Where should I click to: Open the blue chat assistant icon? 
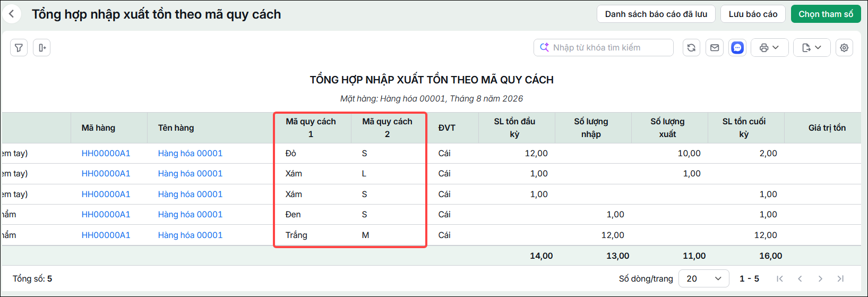[737, 48]
